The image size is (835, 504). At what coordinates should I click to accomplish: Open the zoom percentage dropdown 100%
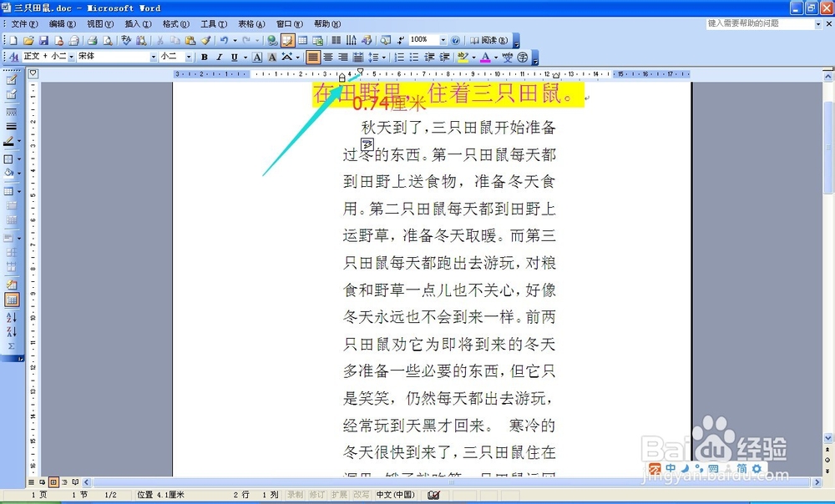(x=443, y=40)
